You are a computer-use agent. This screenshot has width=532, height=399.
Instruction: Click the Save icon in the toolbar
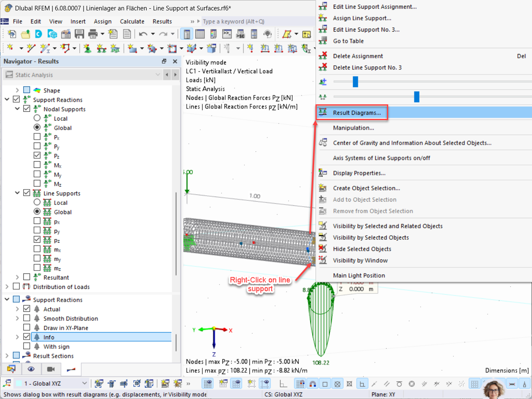(79, 34)
